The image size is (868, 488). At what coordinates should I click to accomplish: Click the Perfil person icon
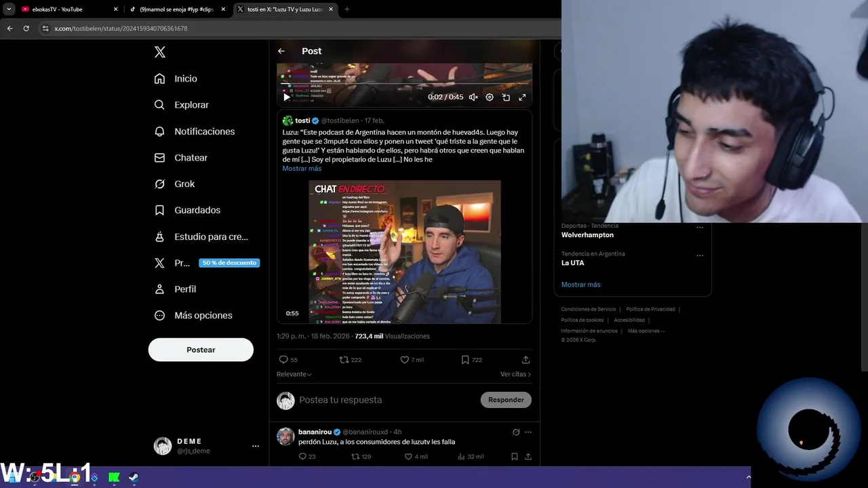[x=159, y=289]
